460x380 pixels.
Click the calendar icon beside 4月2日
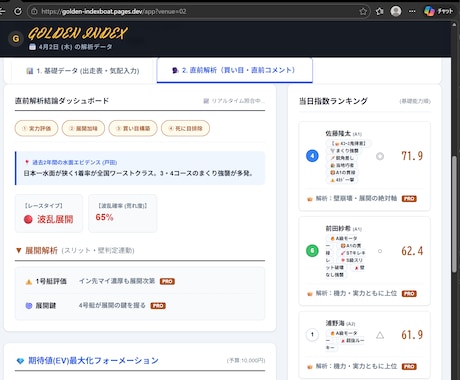point(32,47)
